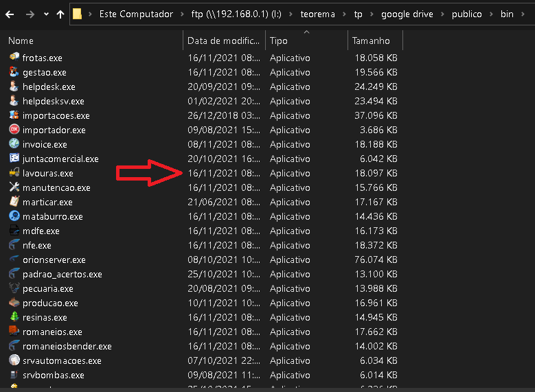The height and width of the screenshot is (392, 535).
Task: Click the gestao.exe file icon
Action: tap(14, 71)
